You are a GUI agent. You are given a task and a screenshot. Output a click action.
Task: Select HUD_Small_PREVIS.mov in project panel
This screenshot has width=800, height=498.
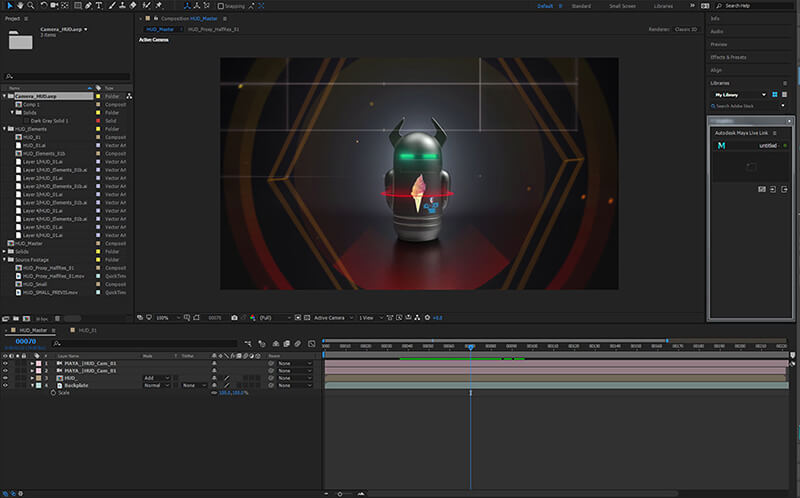pos(50,292)
